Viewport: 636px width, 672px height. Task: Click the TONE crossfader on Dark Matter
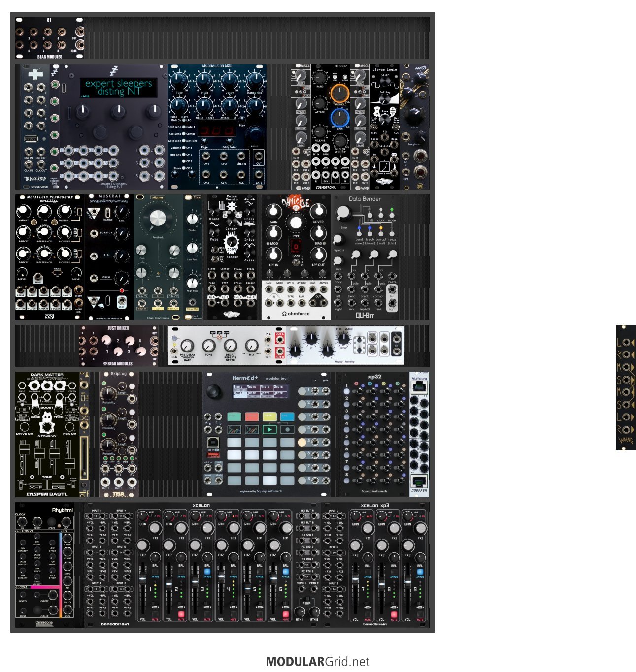47,483
